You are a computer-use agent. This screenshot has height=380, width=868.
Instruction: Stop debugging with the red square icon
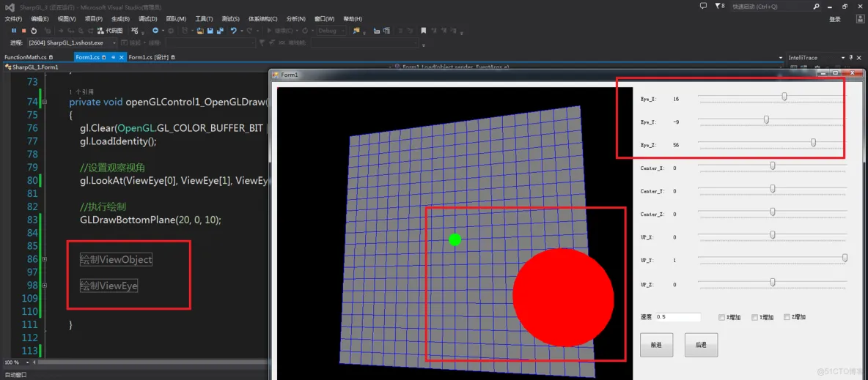(23, 31)
